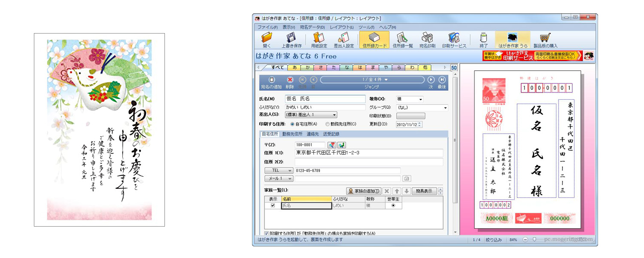The image size is (644, 258).
Task: Click the 家族の追加(T) button
Action: coord(364,191)
